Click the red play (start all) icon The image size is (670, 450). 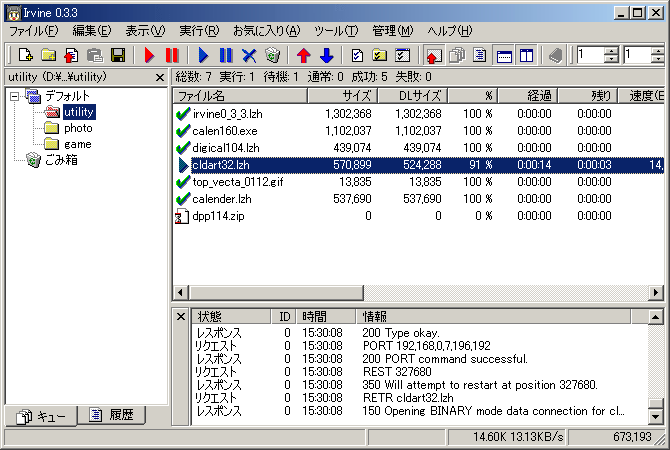[x=149, y=55]
